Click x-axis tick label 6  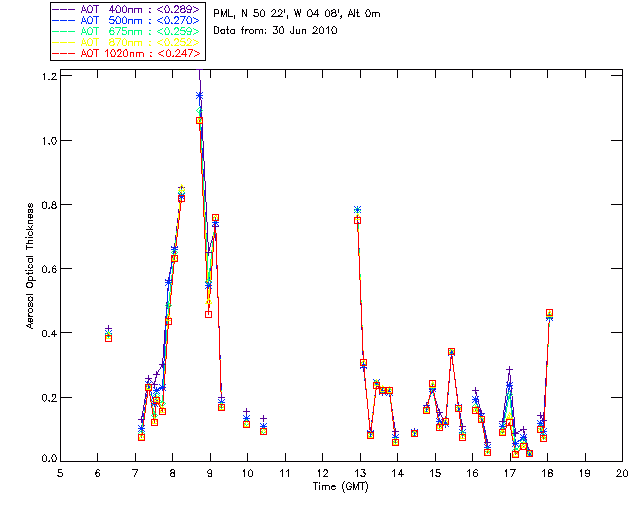(98, 473)
